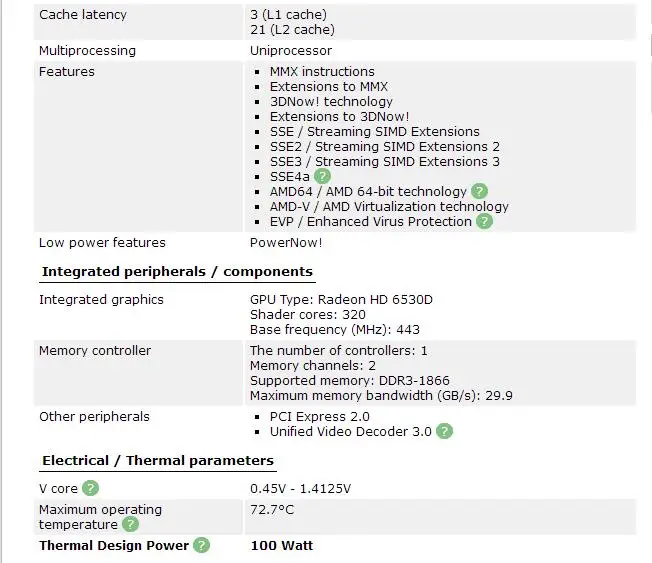Open help icon for Maximum operating temperature
The width and height of the screenshot is (652, 563).
[x=130, y=524]
